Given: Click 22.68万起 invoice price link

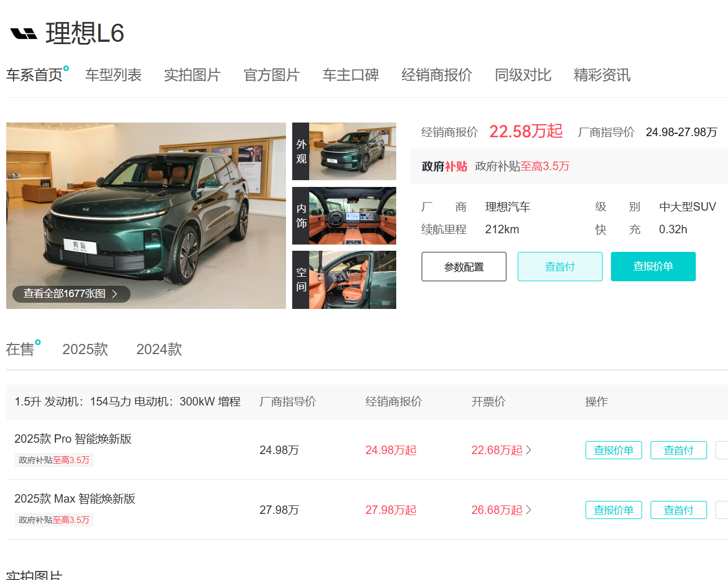Looking at the screenshot, I should [x=497, y=450].
